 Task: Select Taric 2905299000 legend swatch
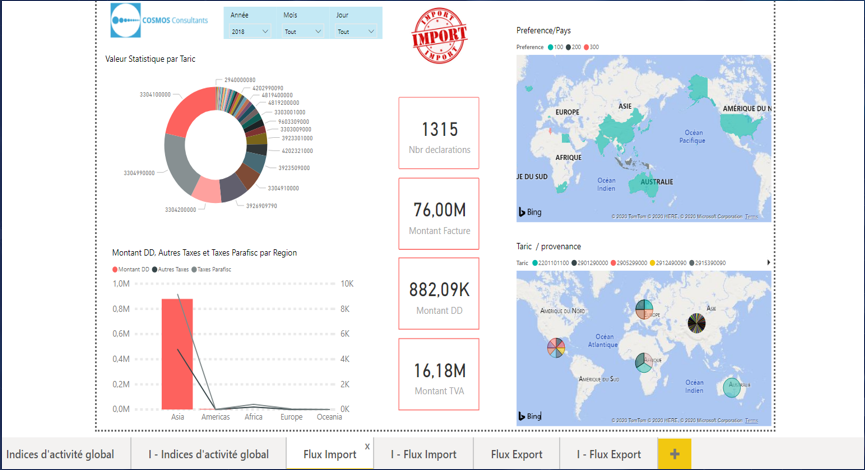coord(613,263)
